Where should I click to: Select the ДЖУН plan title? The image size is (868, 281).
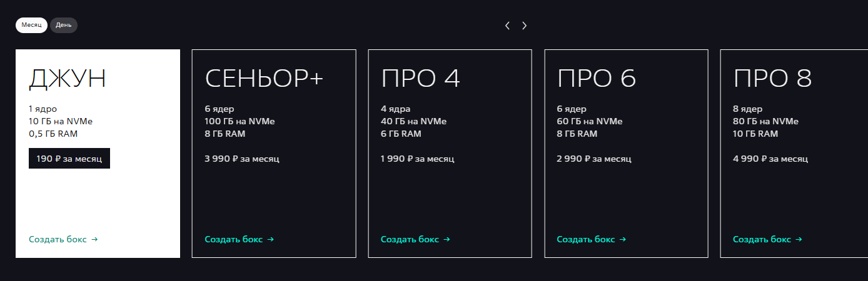click(67, 79)
